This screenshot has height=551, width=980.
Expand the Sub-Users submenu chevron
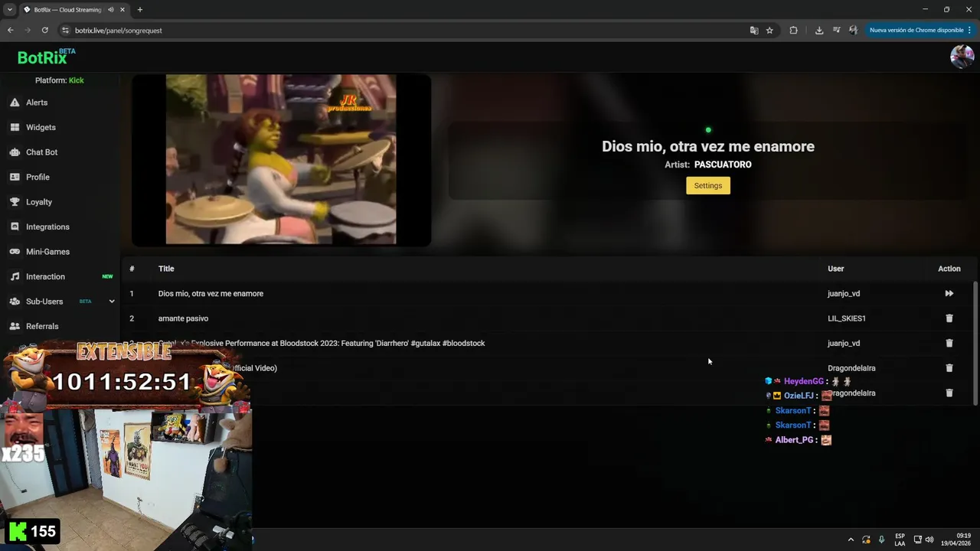click(112, 302)
